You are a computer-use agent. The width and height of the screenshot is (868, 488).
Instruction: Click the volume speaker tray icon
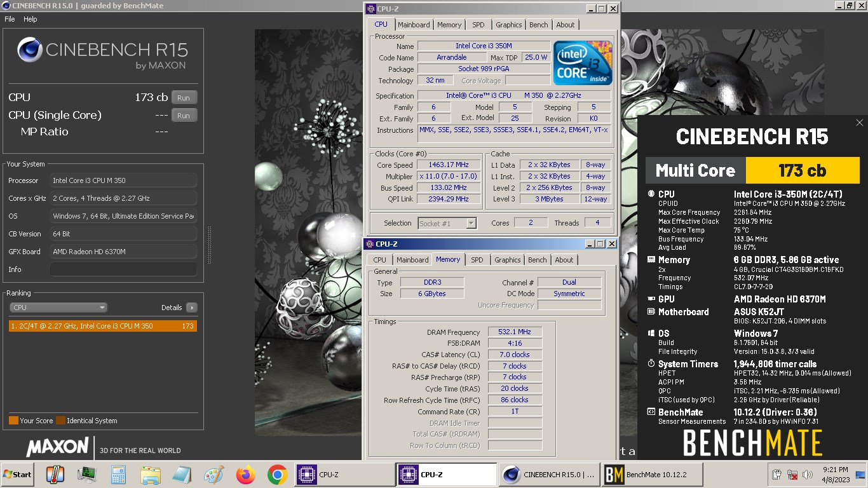[808, 475]
